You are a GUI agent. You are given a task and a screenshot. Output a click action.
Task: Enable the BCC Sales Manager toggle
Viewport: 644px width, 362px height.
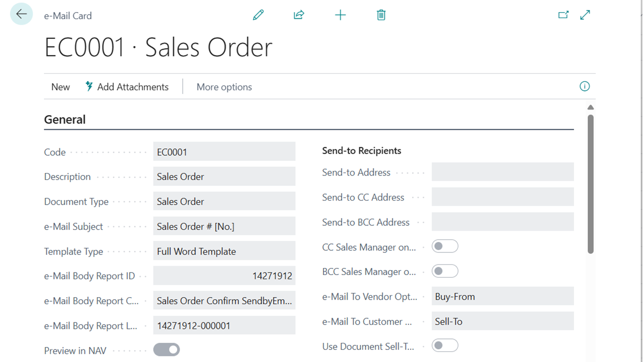click(x=445, y=271)
